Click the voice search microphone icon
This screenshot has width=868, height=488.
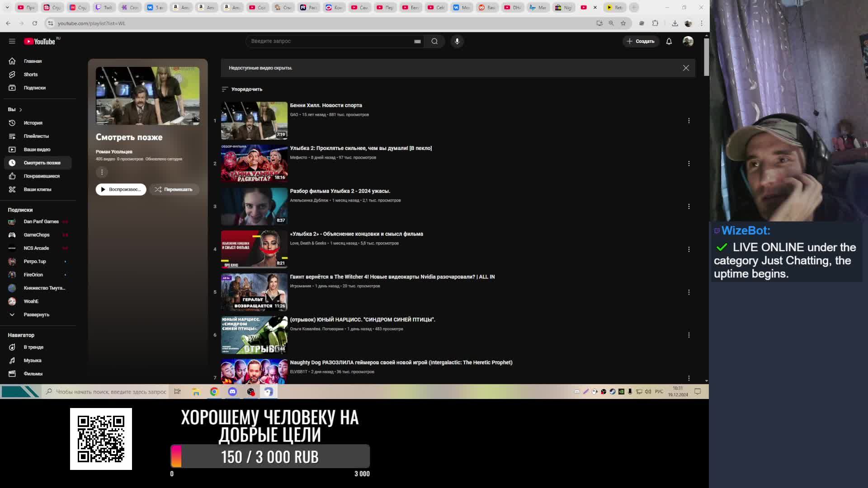pyautogui.click(x=457, y=41)
